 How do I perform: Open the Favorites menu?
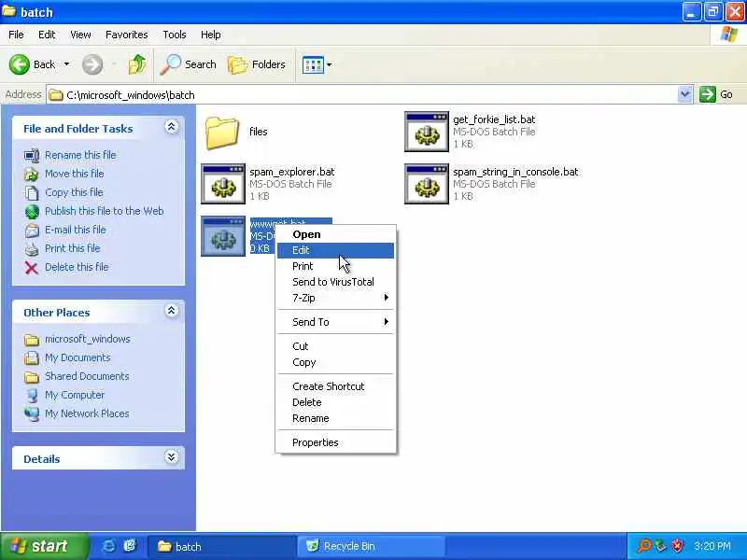pyautogui.click(x=127, y=35)
